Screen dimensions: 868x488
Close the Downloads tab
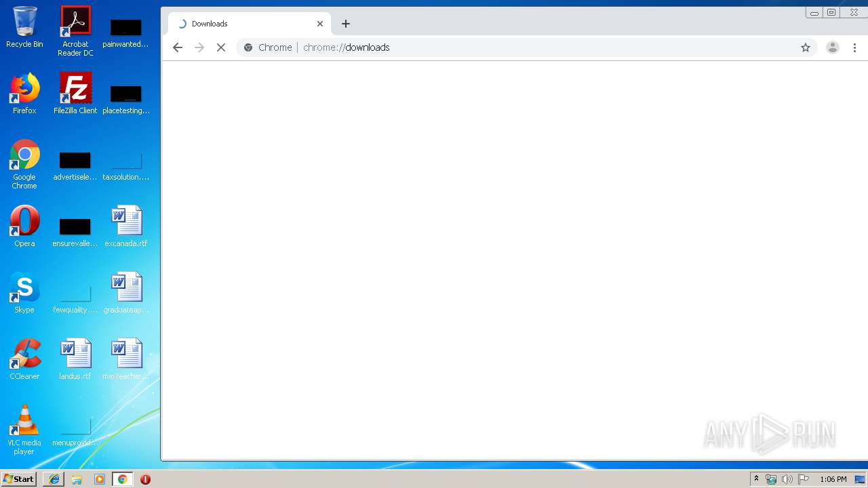click(320, 24)
